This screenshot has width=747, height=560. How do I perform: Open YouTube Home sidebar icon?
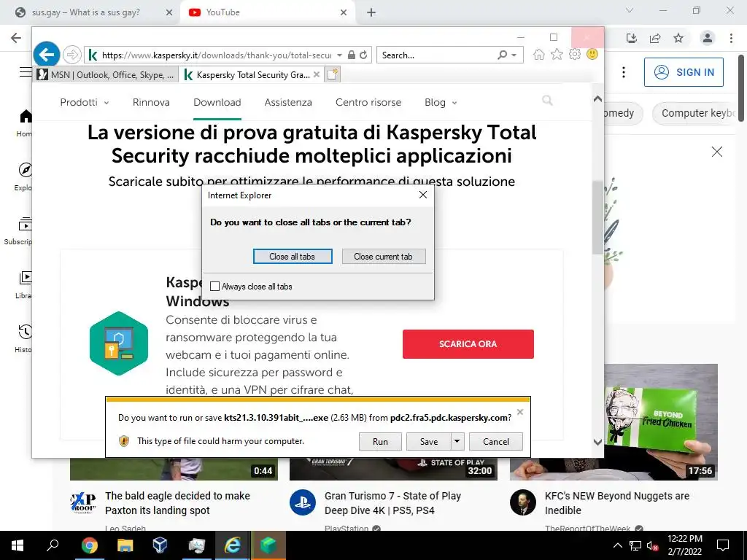[26, 116]
